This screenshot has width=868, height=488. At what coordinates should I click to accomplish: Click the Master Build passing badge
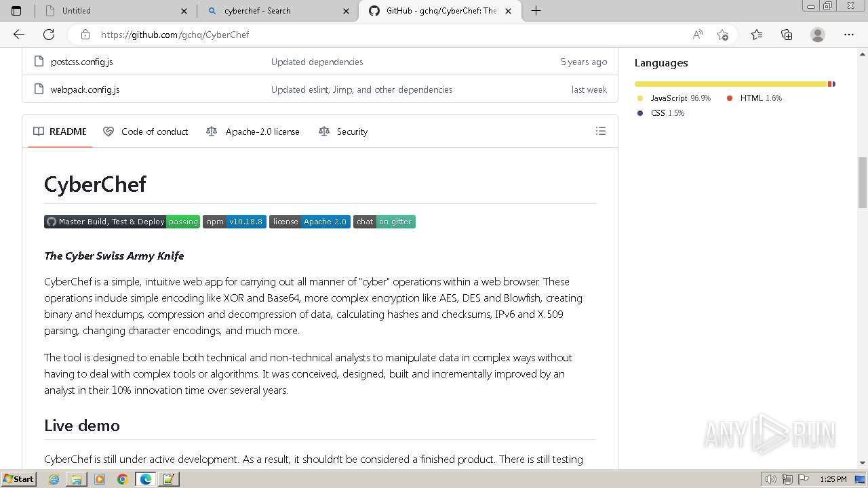click(122, 222)
